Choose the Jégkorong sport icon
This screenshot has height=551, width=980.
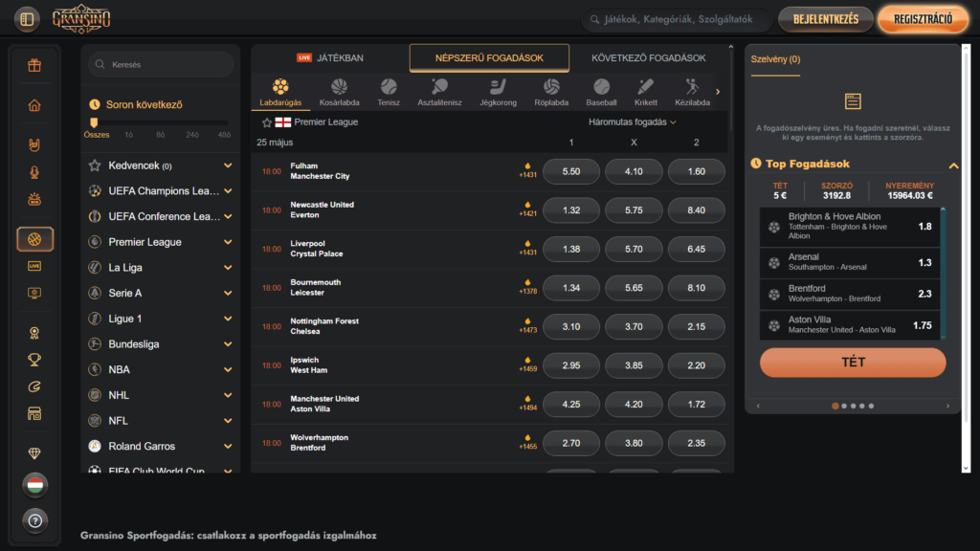tap(498, 92)
